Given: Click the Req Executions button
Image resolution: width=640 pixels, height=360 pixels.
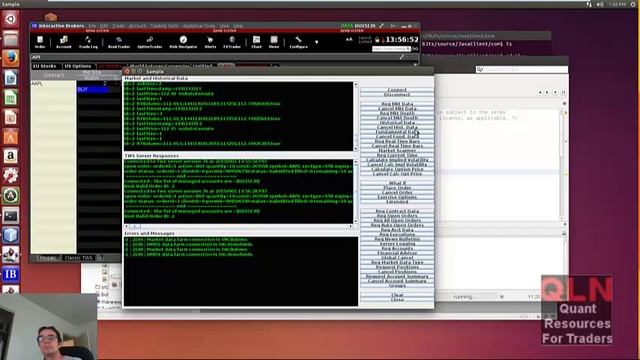Looking at the screenshot, I should (397, 234).
